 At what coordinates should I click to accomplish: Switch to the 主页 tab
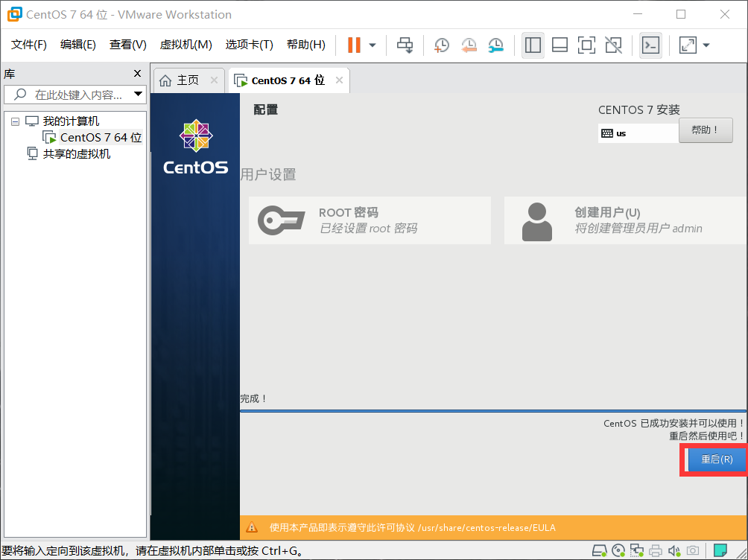pyautogui.click(x=188, y=80)
